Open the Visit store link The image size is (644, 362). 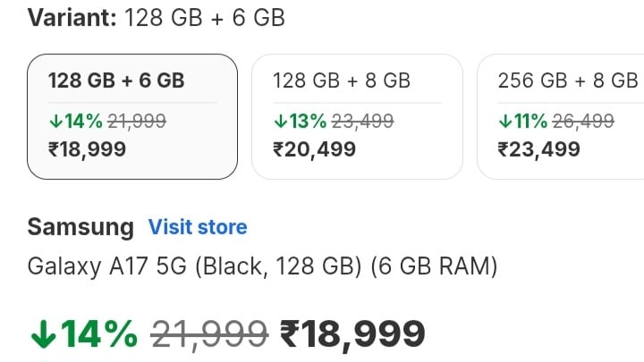coord(198,227)
